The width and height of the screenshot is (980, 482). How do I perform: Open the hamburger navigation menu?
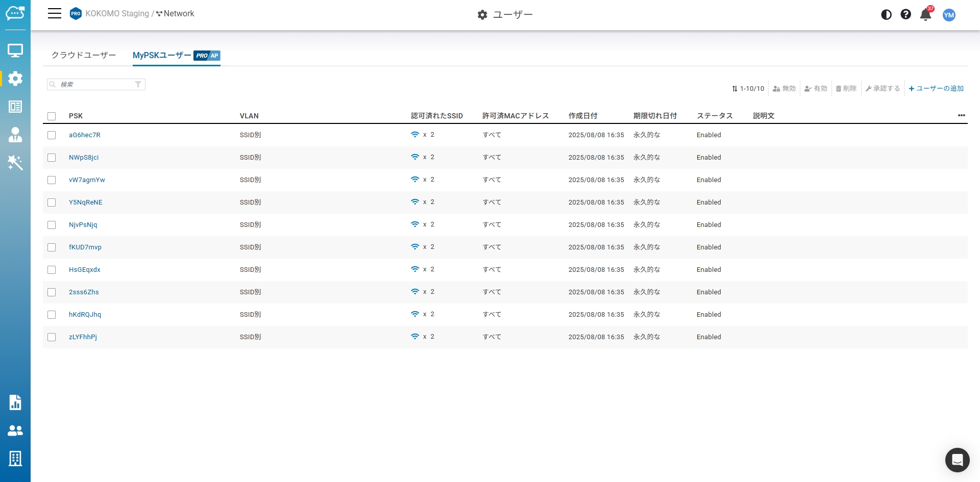[55, 14]
